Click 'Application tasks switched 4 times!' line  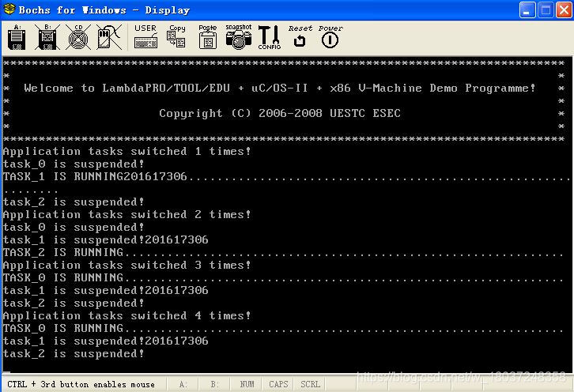[127, 315]
